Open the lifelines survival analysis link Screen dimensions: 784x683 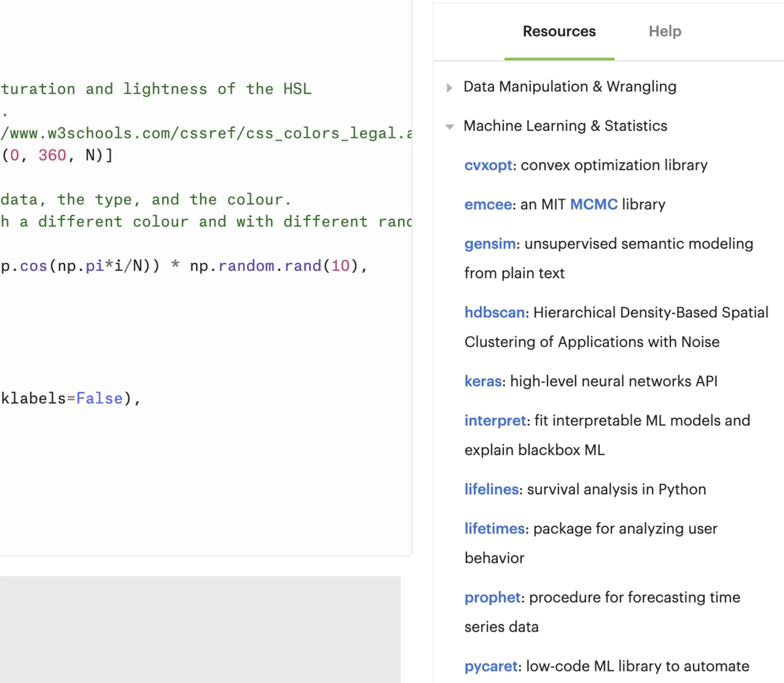pyautogui.click(x=491, y=489)
